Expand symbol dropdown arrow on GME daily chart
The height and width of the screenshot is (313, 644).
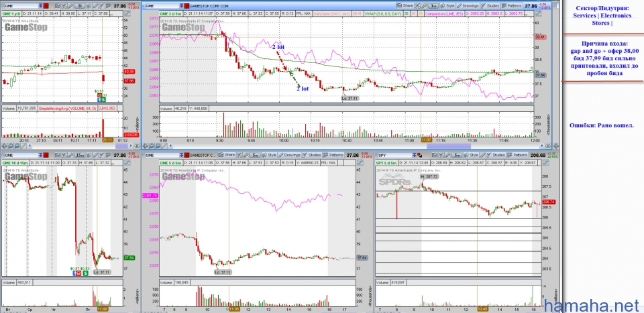pyautogui.click(x=40, y=6)
